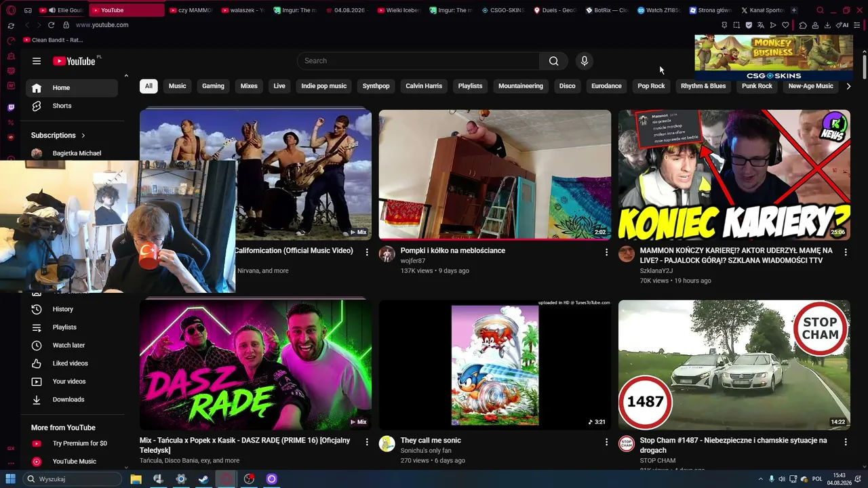The image size is (868, 488).
Task: Open more options for the MAMMON KOŃCZY KARIERĘ video
Action: tap(846, 252)
